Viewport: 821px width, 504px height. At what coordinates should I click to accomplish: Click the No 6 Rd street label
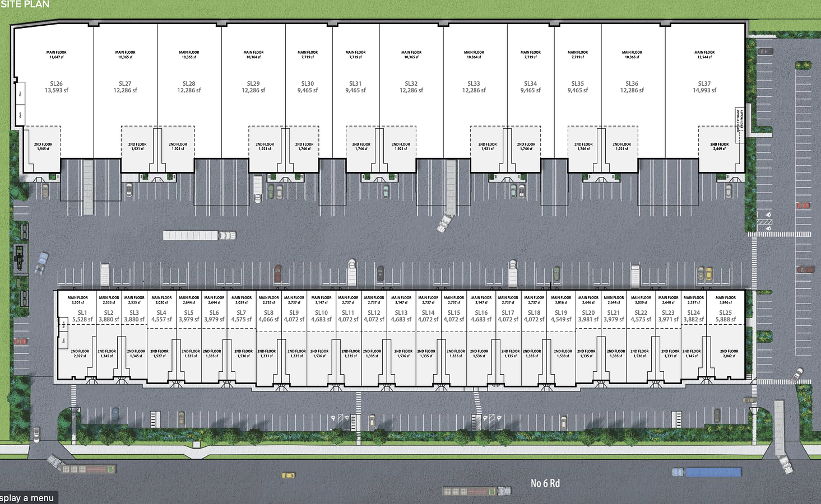click(x=545, y=483)
